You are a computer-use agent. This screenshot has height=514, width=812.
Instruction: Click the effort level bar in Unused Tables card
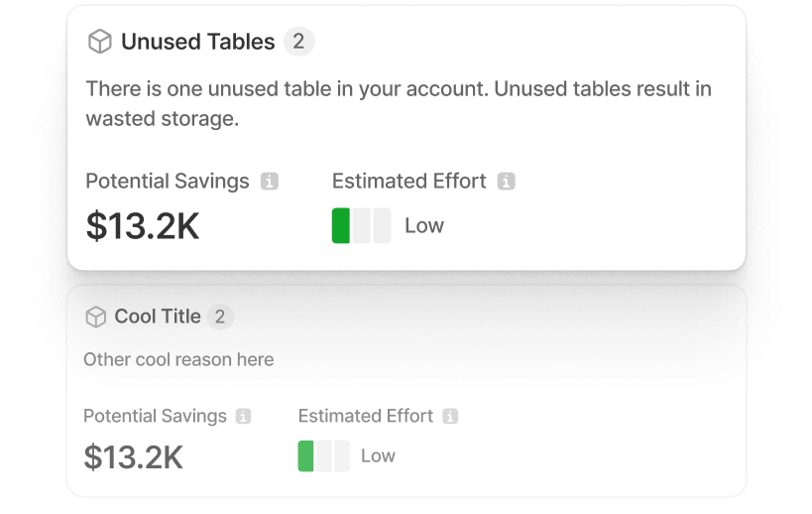361,225
